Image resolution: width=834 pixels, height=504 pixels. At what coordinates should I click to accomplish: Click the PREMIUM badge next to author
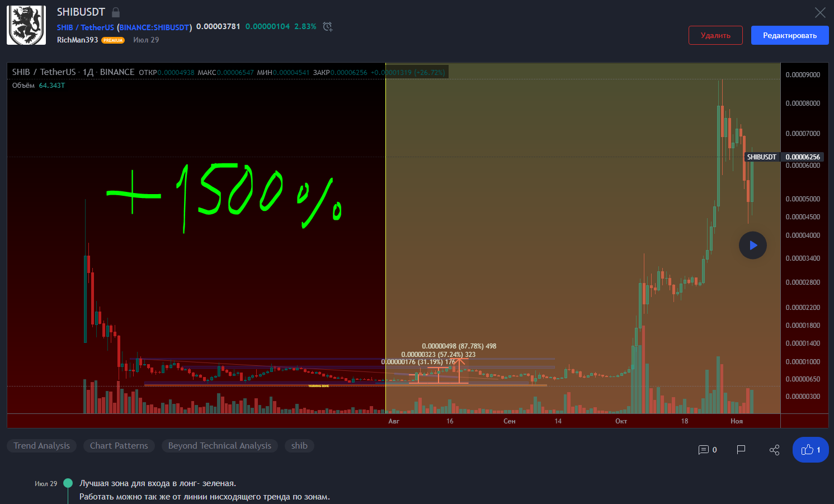click(x=113, y=40)
